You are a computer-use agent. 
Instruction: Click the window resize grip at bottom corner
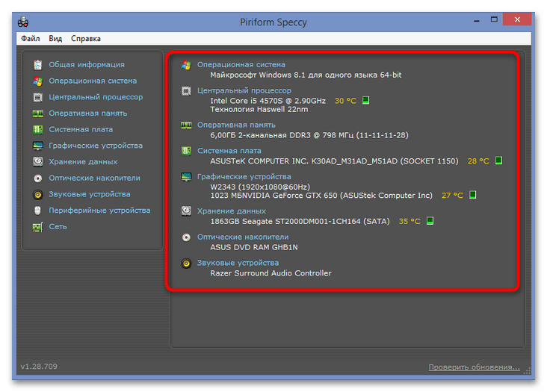pyautogui.click(x=527, y=370)
